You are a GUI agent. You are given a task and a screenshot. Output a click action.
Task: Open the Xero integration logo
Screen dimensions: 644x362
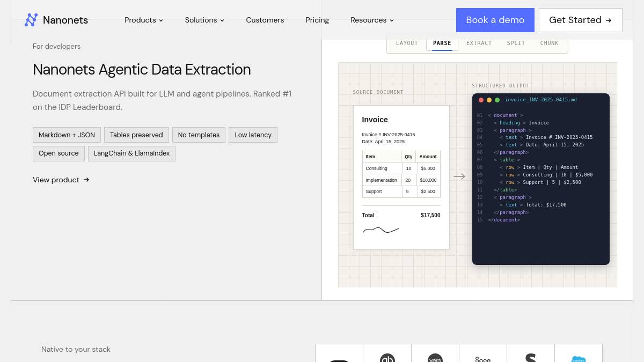pyautogui.click(x=435, y=358)
